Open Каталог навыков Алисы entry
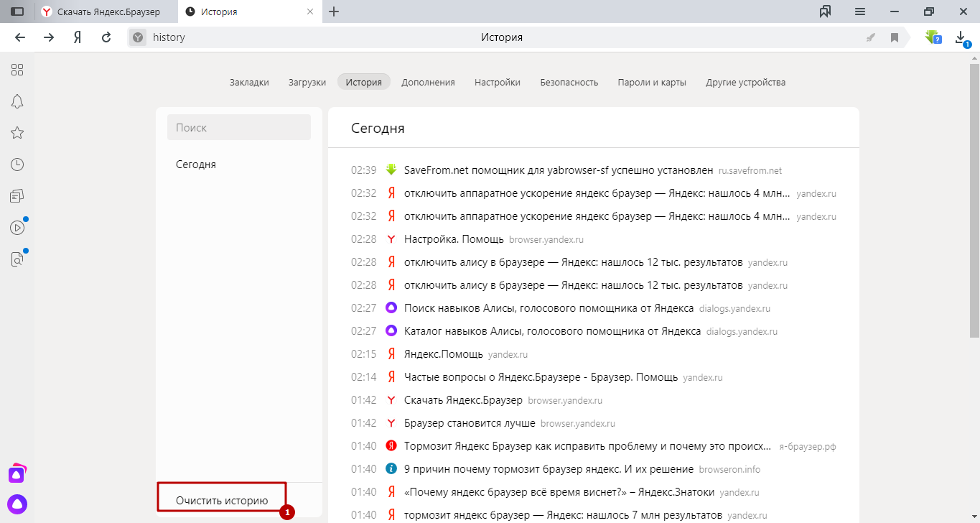This screenshot has height=523, width=980. [x=553, y=331]
